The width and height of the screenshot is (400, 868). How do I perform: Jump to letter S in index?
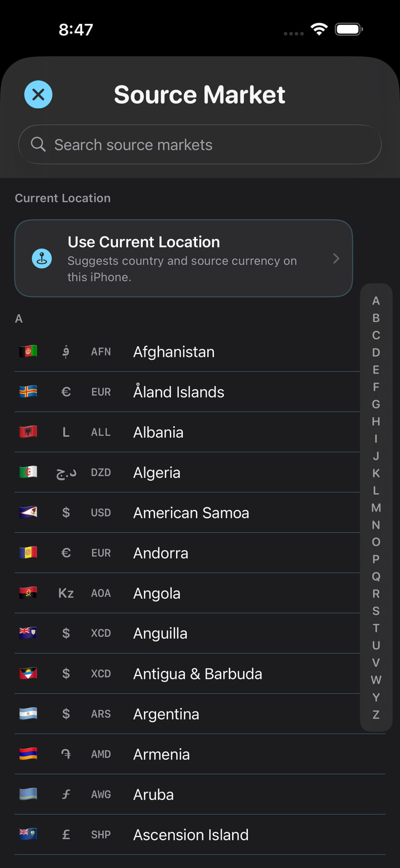tap(376, 611)
